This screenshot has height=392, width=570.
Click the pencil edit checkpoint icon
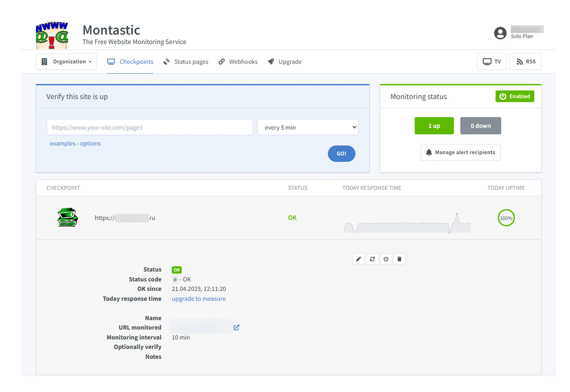click(x=358, y=259)
